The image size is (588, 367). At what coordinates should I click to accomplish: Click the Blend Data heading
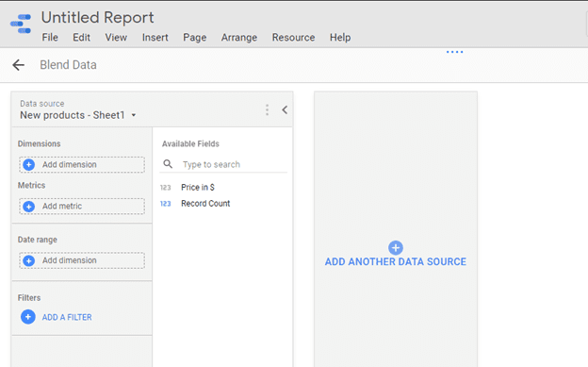tap(68, 65)
